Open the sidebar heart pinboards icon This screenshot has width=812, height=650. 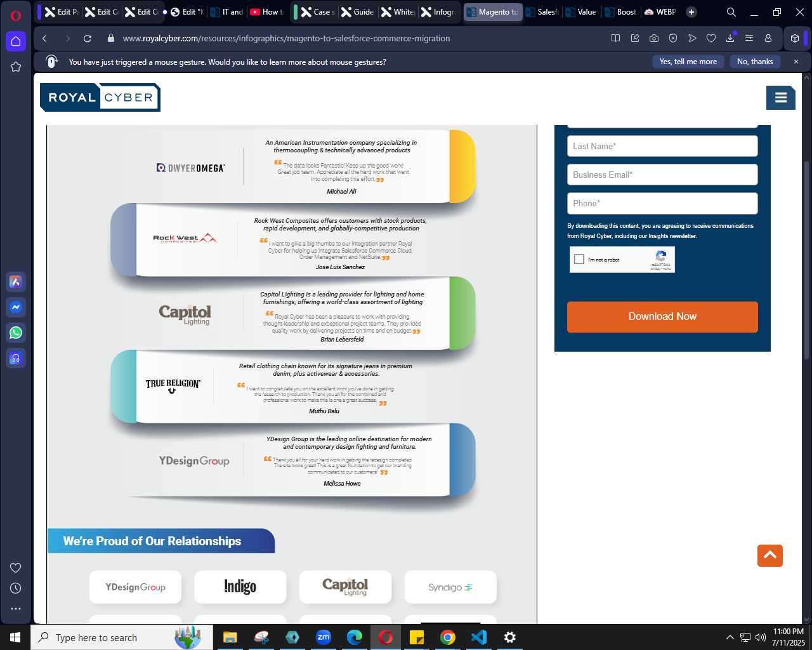click(16, 567)
